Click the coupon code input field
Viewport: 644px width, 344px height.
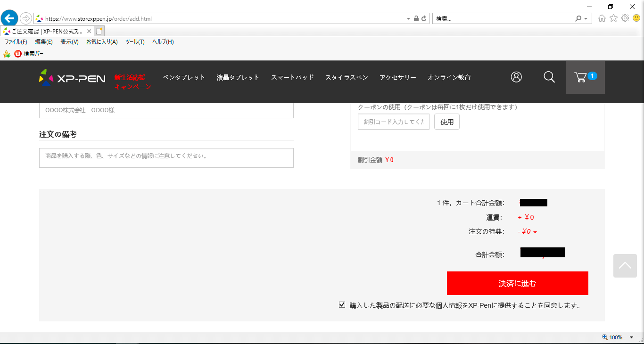[394, 122]
